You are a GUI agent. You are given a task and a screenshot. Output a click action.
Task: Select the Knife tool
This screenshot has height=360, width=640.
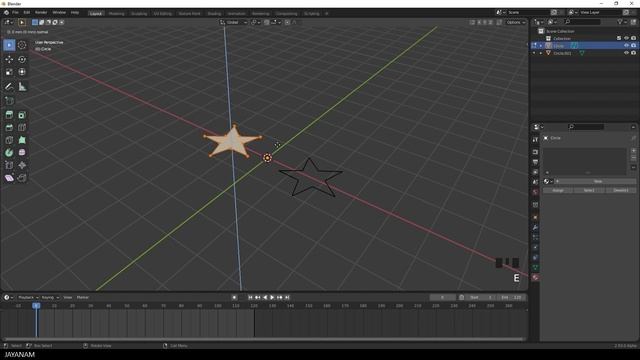point(9,140)
